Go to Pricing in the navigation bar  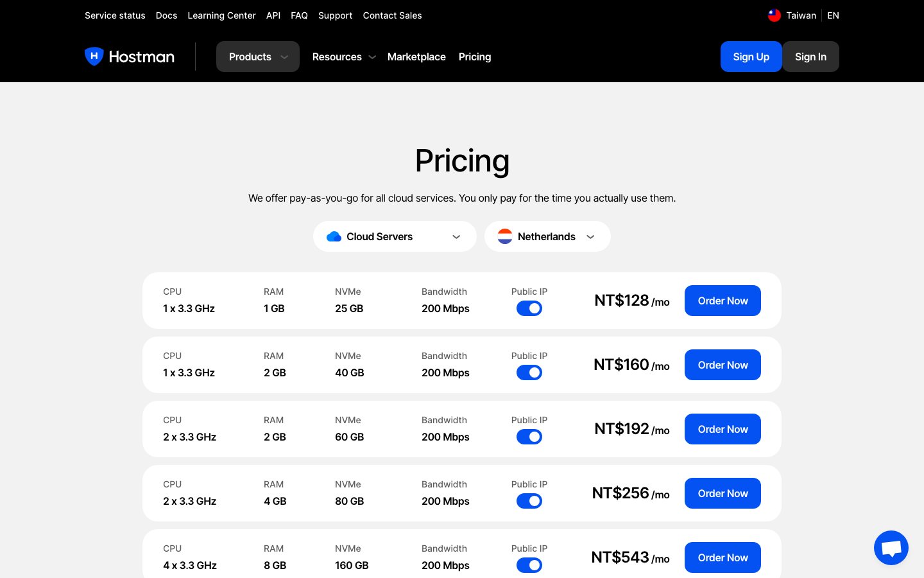[475, 57]
